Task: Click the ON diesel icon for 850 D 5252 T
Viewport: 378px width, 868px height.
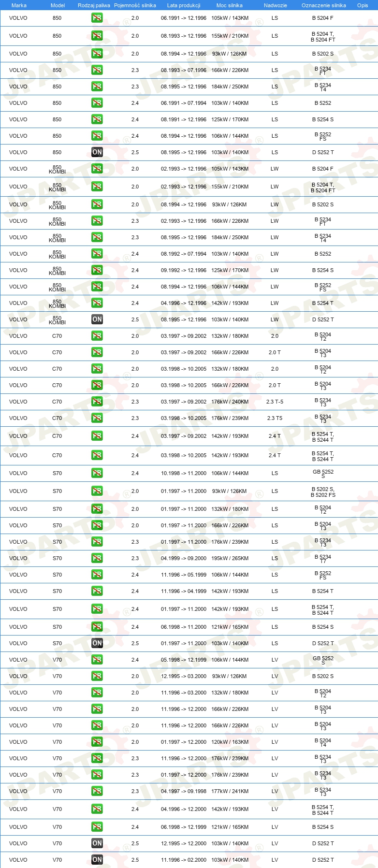Action: click(x=97, y=152)
